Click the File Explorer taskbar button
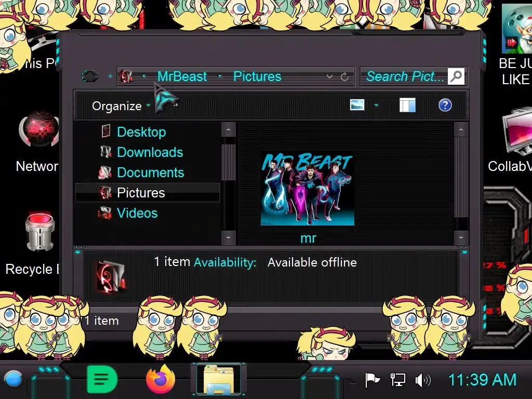The image size is (532, 399). coord(219,379)
